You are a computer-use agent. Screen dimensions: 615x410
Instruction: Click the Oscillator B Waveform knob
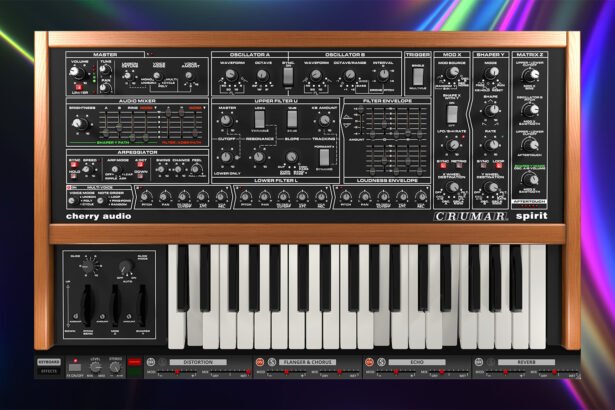[x=316, y=75]
